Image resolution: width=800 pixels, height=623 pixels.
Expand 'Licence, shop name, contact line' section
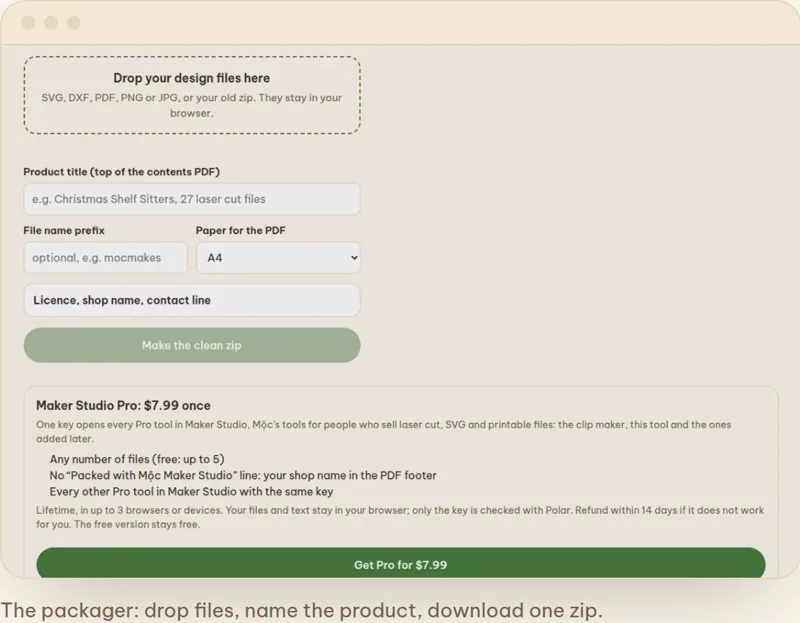click(x=192, y=300)
